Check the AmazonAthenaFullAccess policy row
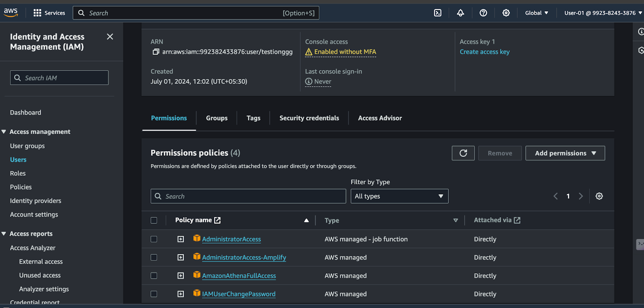 tap(154, 276)
